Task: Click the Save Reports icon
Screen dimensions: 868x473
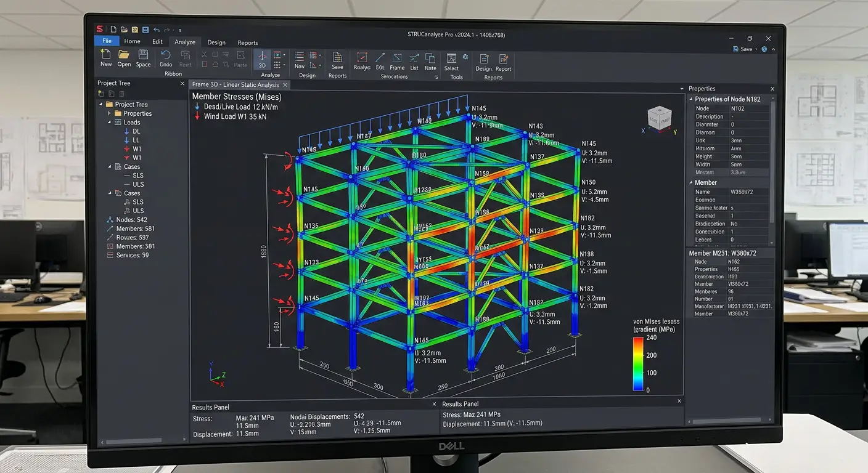Action: [x=337, y=57]
